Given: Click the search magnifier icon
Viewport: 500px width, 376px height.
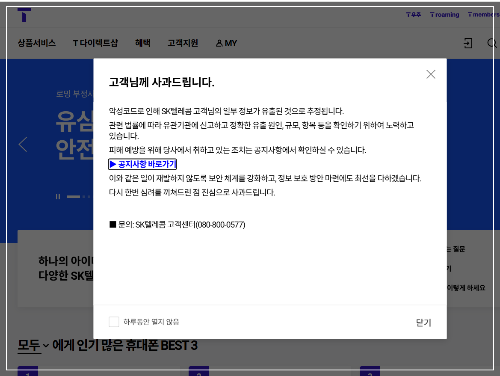Looking at the screenshot, I should pos(492,43).
